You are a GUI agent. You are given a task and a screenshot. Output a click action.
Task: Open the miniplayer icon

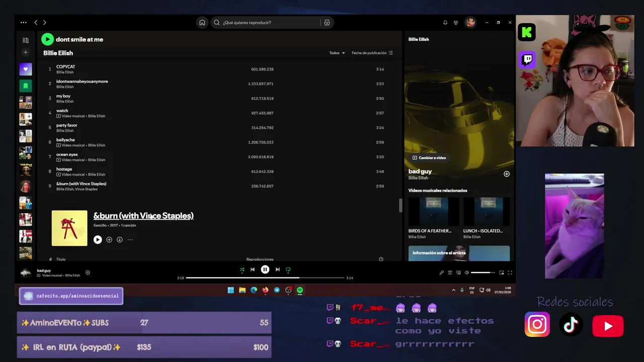click(502, 273)
